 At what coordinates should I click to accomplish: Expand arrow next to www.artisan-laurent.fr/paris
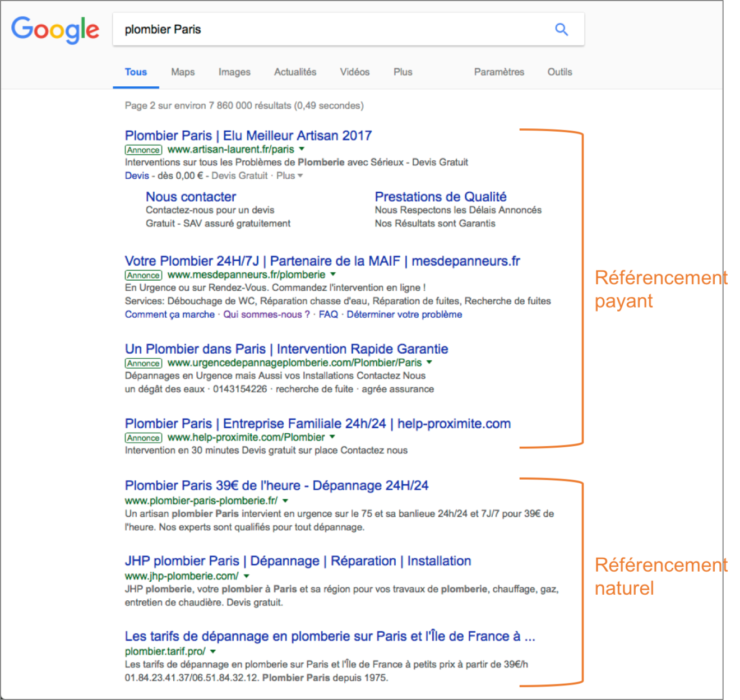(x=302, y=149)
